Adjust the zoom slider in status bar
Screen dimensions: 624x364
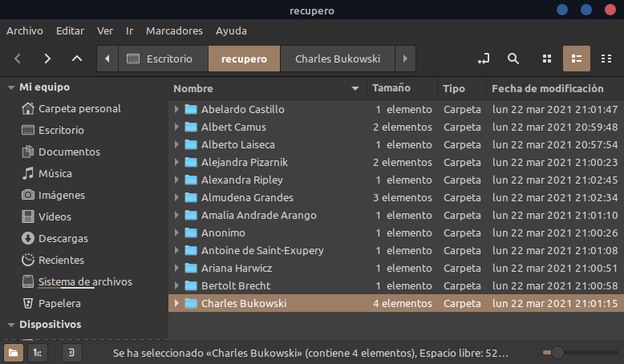pos(557,353)
